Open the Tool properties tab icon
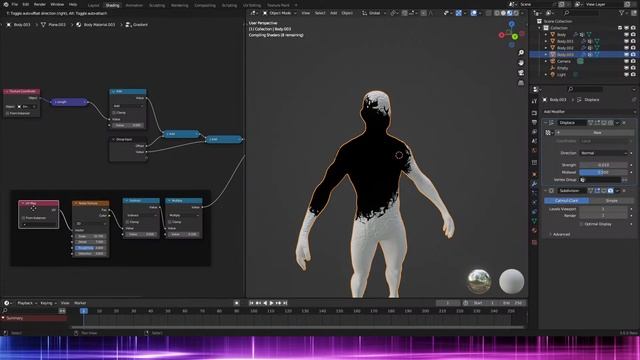Image resolution: width=640 pixels, height=360 pixels. pyautogui.click(x=534, y=101)
